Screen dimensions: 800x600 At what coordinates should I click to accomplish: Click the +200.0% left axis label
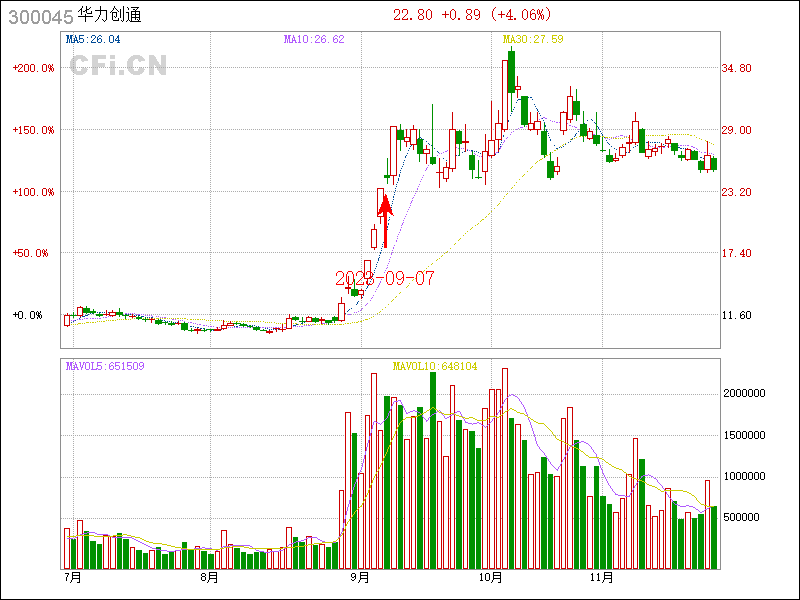(34, 68)
